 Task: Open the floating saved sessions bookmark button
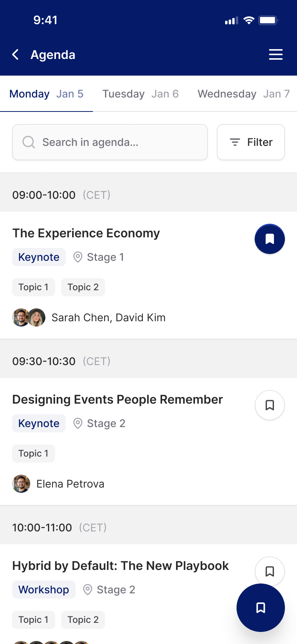tap(261, 608)
